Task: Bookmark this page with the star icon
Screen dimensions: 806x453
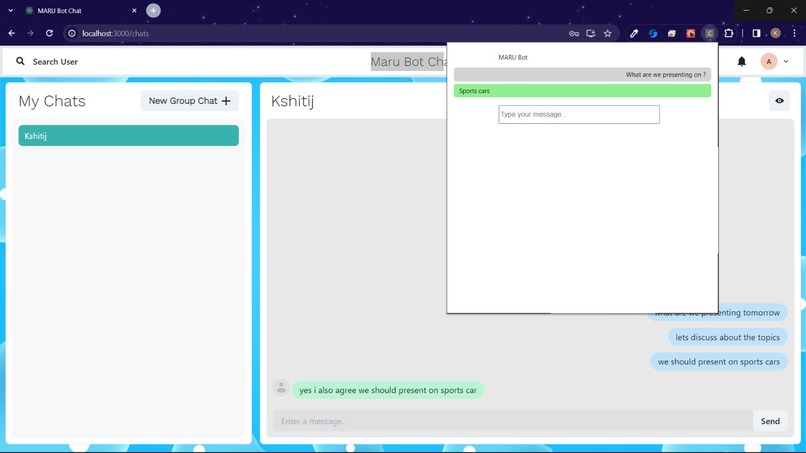Action: [608, 33]
